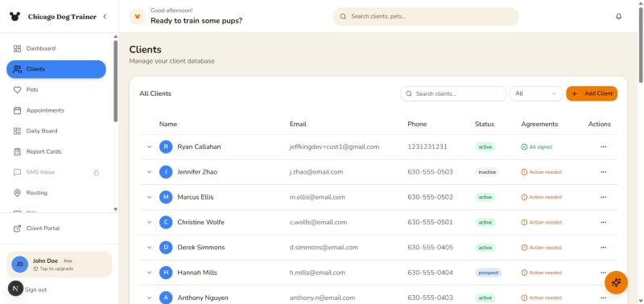Viewport: 644px width, 304px height.
Task: Click Derek Simmons's D avatar
Action: (x=166, y=248)
